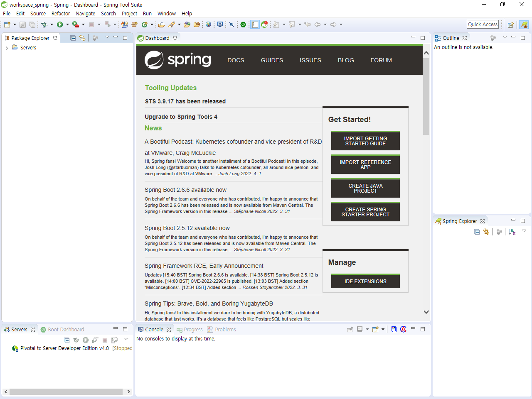The image size is (532, 399).
Task: Select the Spring perspective leaf icon
Action: pos(524,24)
